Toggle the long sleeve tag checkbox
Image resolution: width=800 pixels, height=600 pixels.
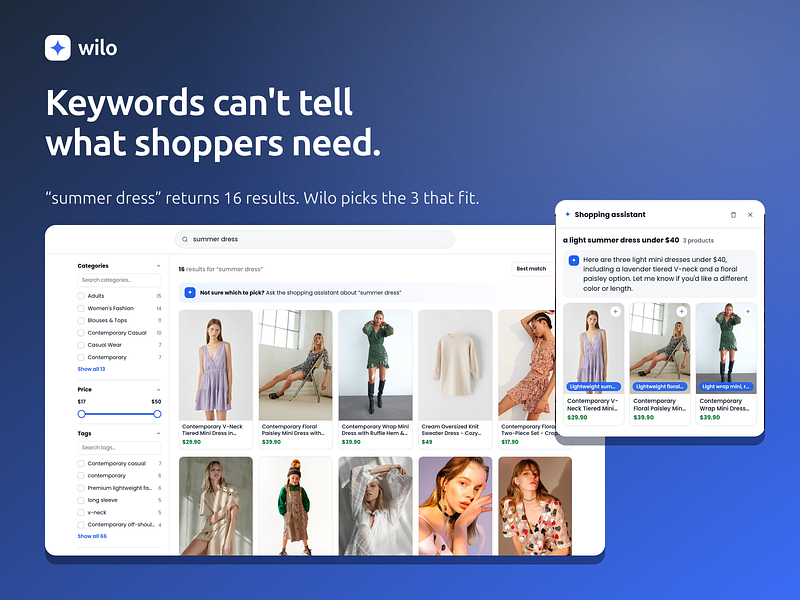pyautogui.click(x=81, y=500)
